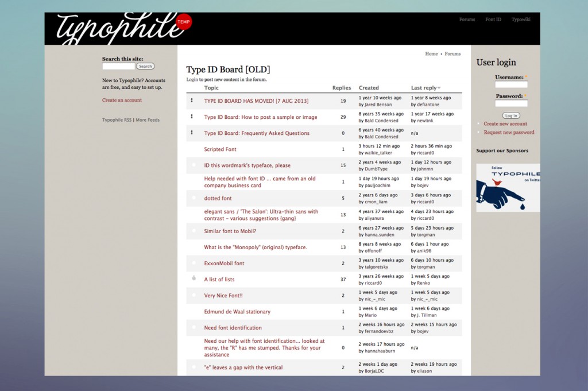Open Typowiki in the top navigation

click(521, 20)
